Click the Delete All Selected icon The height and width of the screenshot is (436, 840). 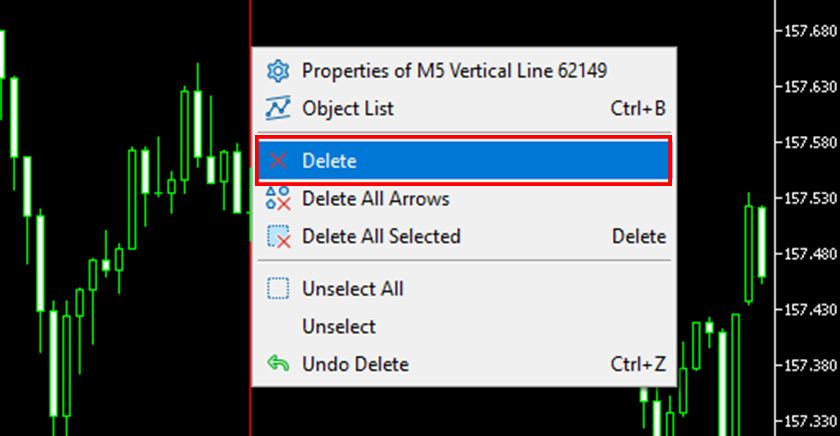[278, 237]
